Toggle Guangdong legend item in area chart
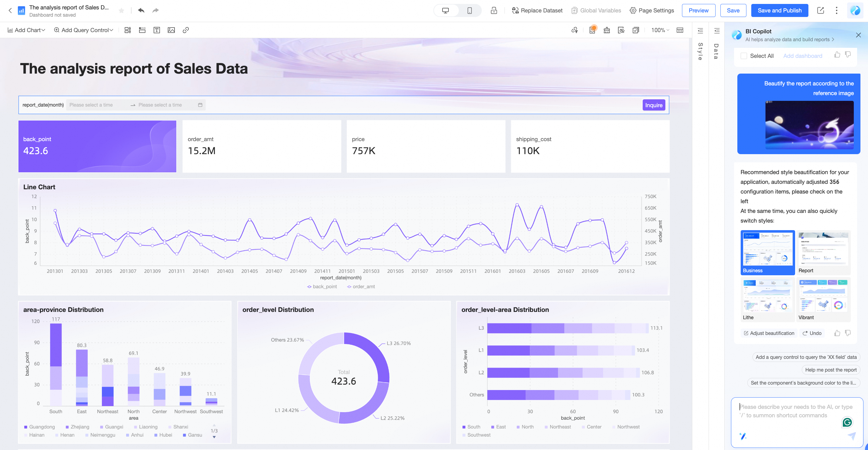Screen dimensions: 868x450 tap(39, 427)
